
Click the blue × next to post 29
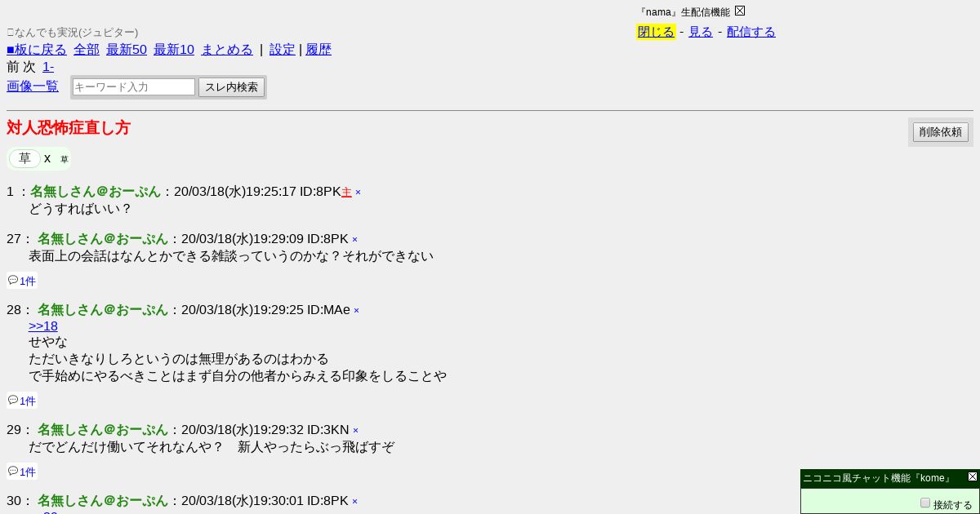coord(355,431)
